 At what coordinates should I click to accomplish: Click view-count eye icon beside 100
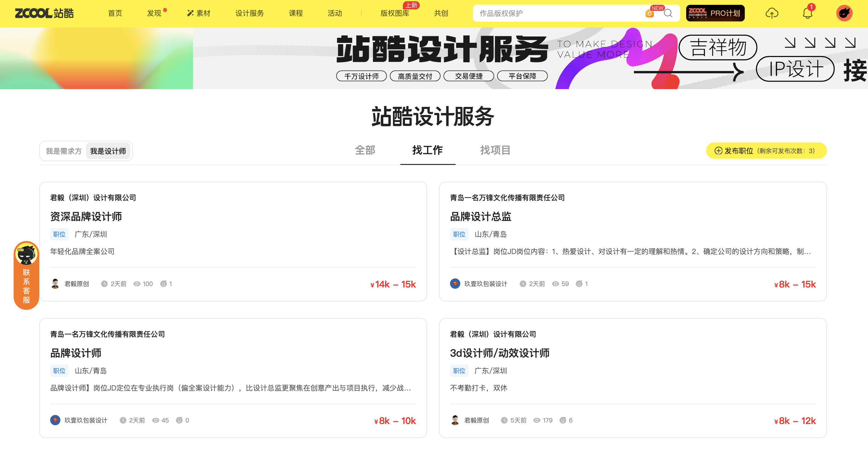click(x=137, y=284)
